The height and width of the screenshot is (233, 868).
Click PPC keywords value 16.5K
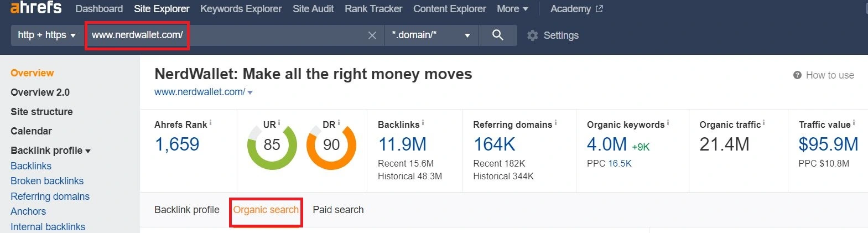click(x=620, y=163)
